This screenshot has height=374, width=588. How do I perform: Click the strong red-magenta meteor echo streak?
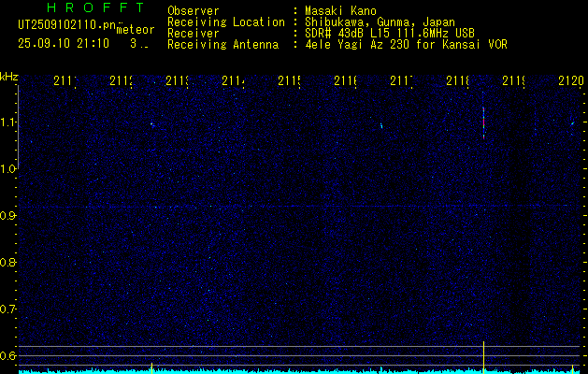pos(483,123)
